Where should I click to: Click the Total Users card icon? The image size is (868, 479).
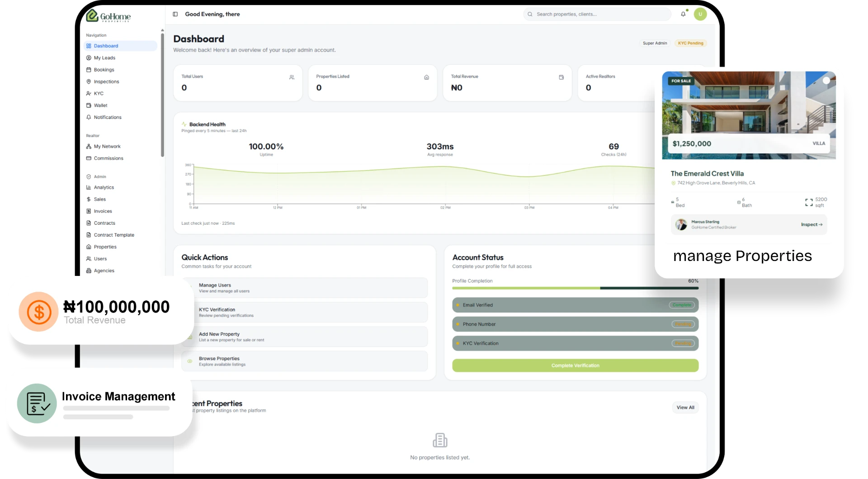pos(292,77)
